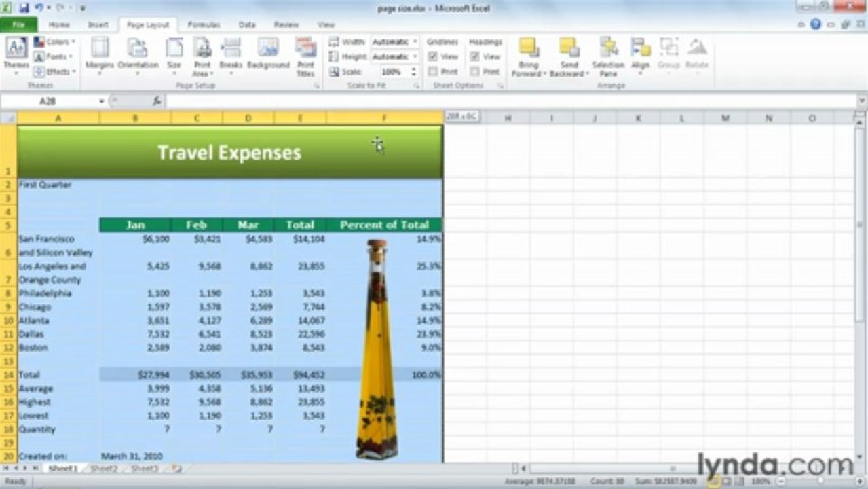Open the Print Area menu
Image resolution: width=868 pixels, height=489 pixels.
tap(202, 56)
